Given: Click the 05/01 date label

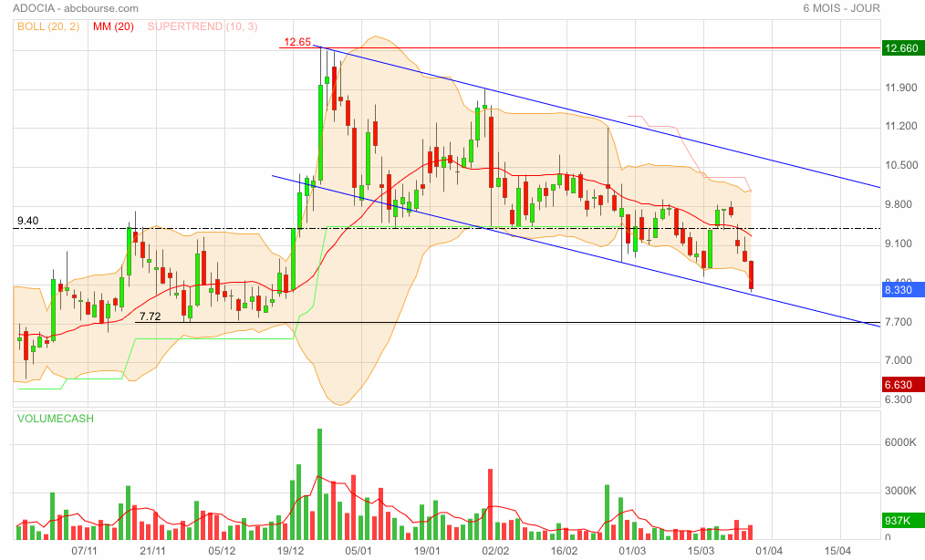Looking at the screenshot, I should tap(359, 551).
